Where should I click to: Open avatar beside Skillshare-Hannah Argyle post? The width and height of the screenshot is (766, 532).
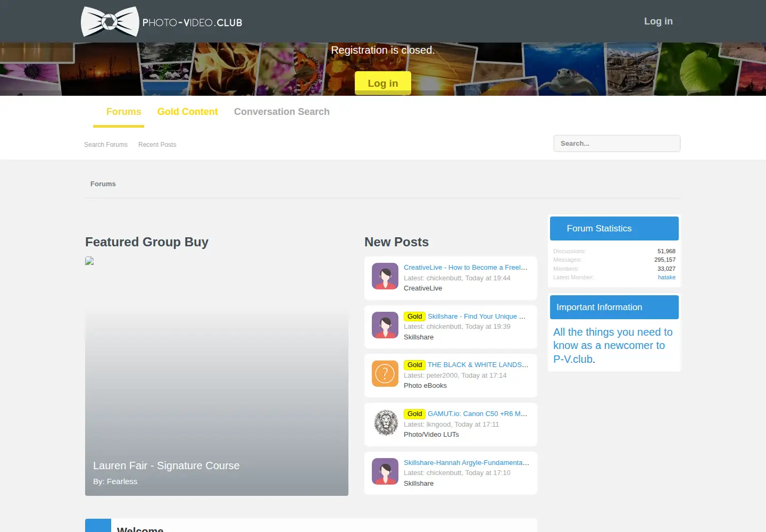(x=385, y=471)
